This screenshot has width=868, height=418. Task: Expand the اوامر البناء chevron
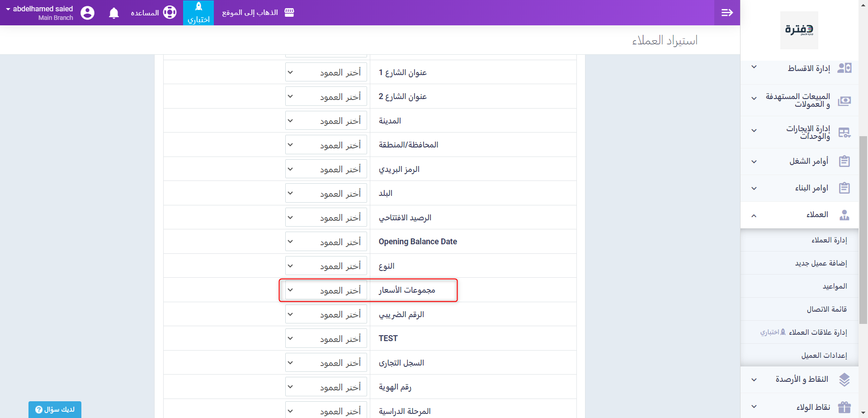pos(754,188)
